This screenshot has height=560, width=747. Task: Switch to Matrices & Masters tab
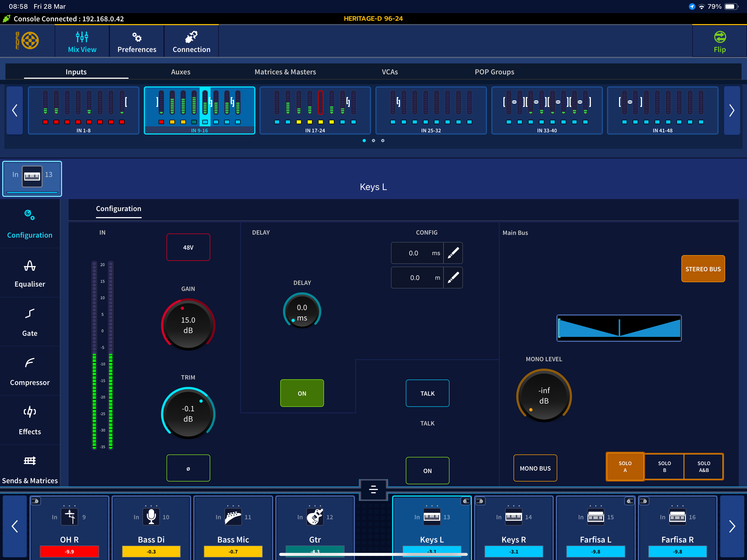point(285,72)
